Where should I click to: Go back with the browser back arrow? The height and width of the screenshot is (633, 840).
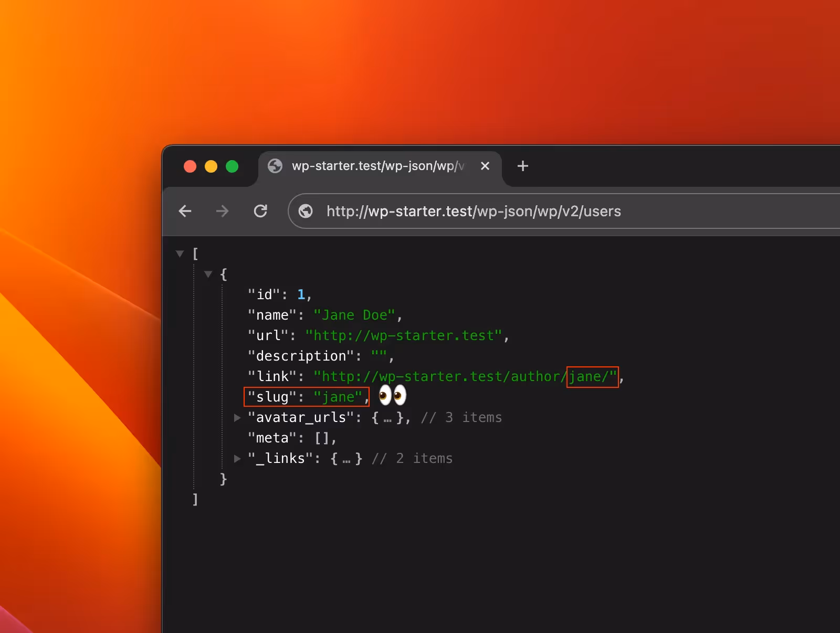[185, 212]
